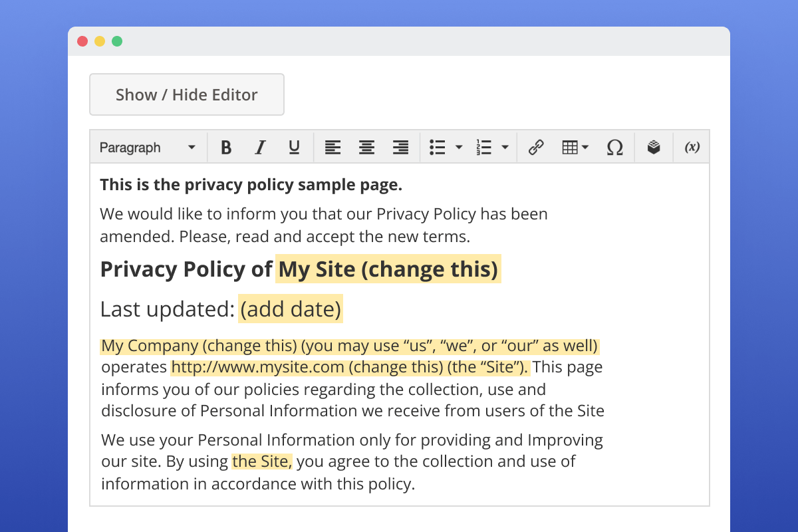
Task: Expand the table insert dropdown arrow
Action: (x=584, y=147)
